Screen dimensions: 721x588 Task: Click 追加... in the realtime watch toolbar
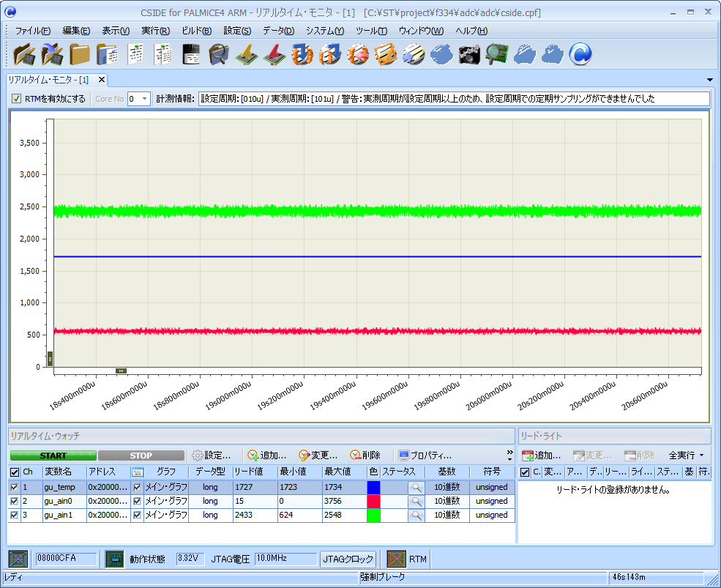266,455
